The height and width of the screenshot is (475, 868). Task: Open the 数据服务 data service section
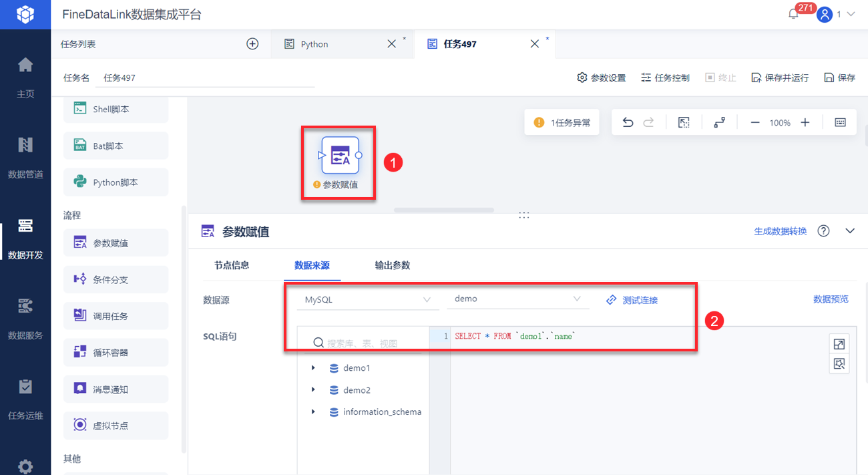[x=25, y=319]
